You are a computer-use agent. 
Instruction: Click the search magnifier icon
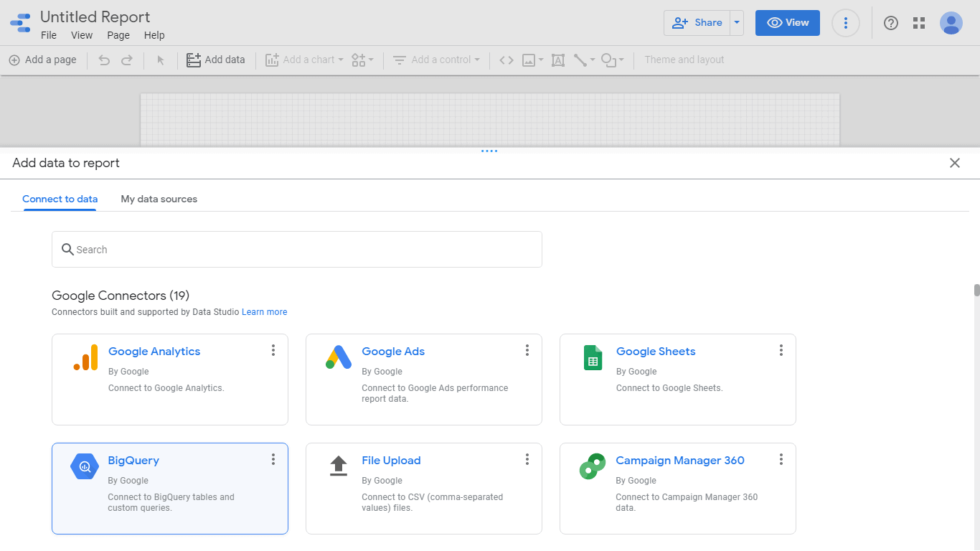pos(67,249)
